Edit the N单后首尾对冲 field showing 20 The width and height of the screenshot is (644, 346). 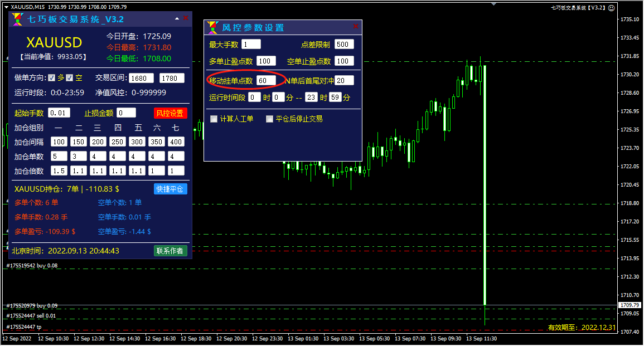(x=344, y=81)
